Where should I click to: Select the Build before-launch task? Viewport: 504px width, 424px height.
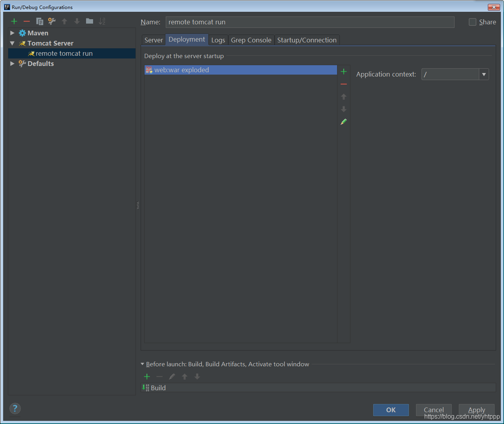pos(318,387)
